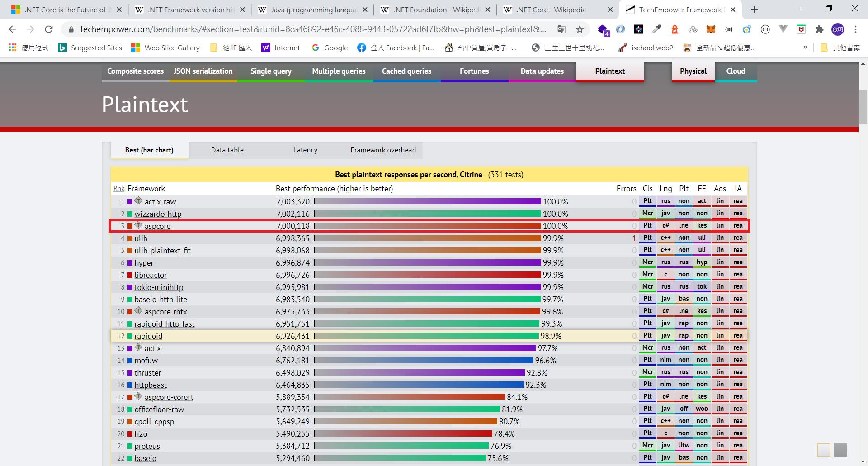Screen dimensions: 868x466
Task: Switch to .NET Framework version history tab
Action: click(191, 10)
